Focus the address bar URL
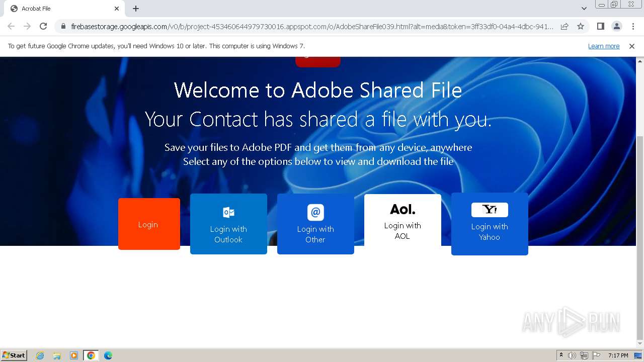Image resolution: width=644 pixels, height=362 pixels. tap(312, 26)
